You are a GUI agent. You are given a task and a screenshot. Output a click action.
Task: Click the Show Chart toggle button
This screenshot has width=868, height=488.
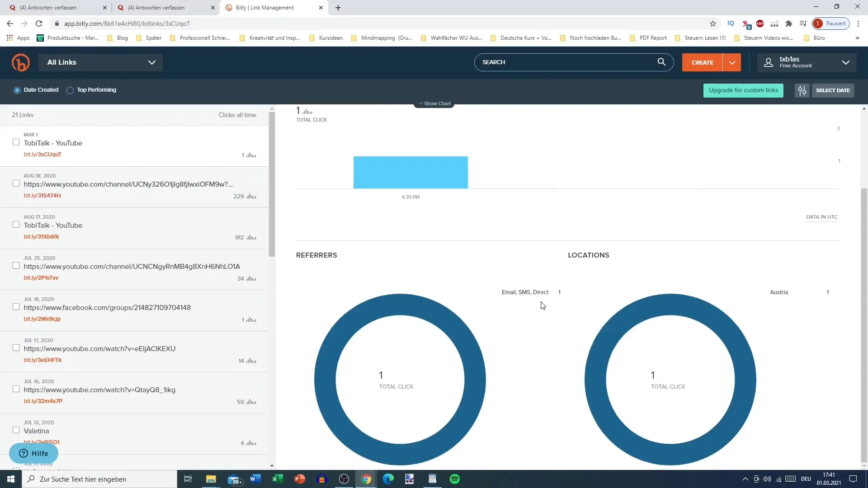434,103
